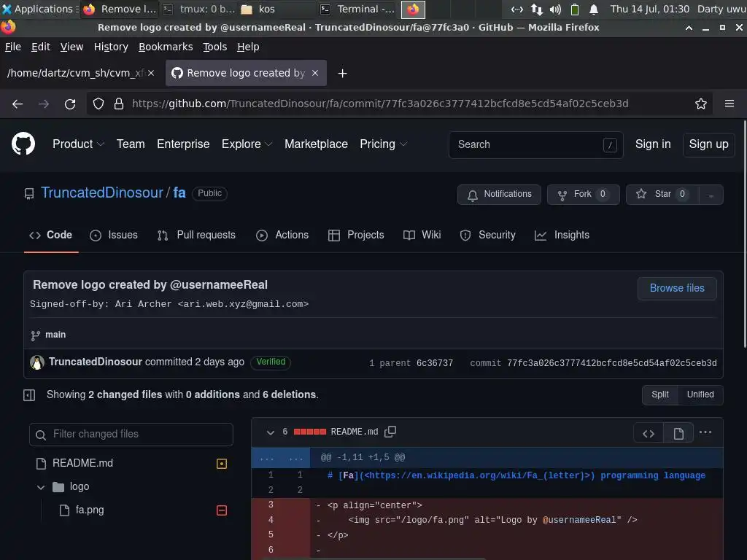Viewport: 747px width, 560px height.
Task: Close the 'Remove logo created by' tab
Action: pyautogui.click(x=315, y=73)
